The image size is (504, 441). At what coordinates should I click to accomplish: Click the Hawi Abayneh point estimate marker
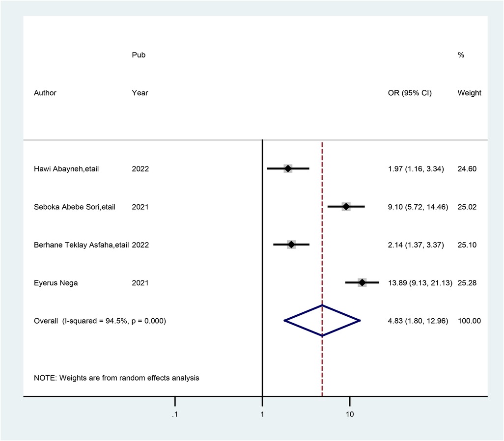point(288,168)
